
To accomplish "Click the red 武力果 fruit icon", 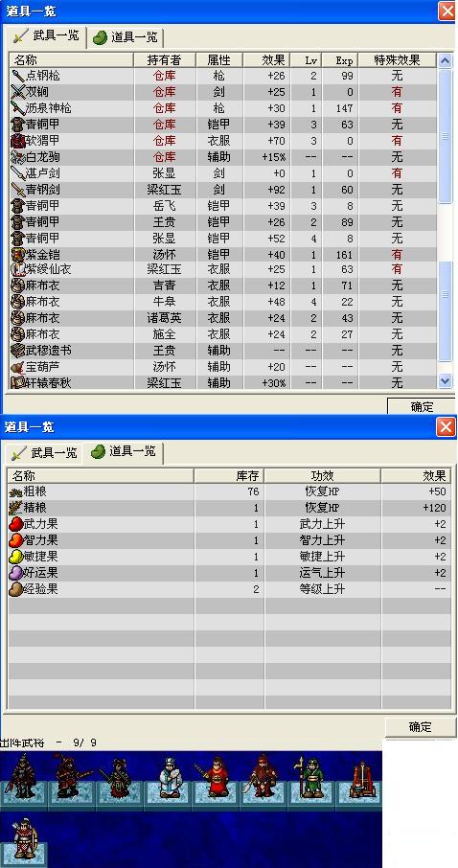I will point(15,524).
